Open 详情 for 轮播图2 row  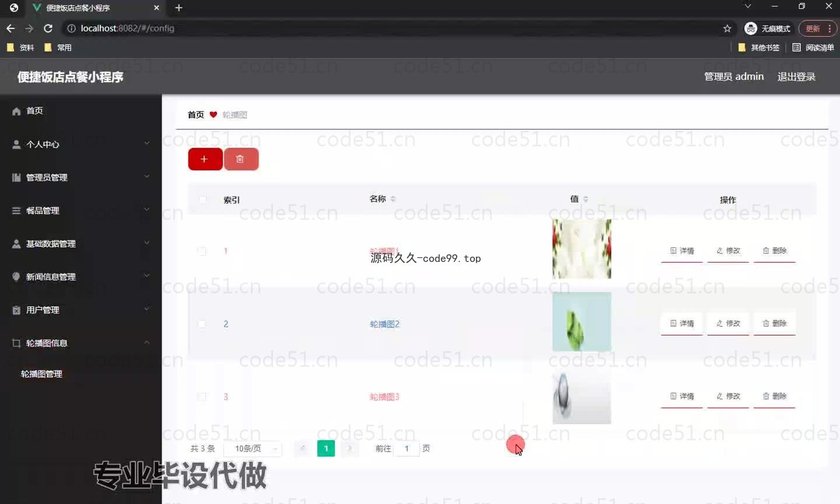(682, 323)
